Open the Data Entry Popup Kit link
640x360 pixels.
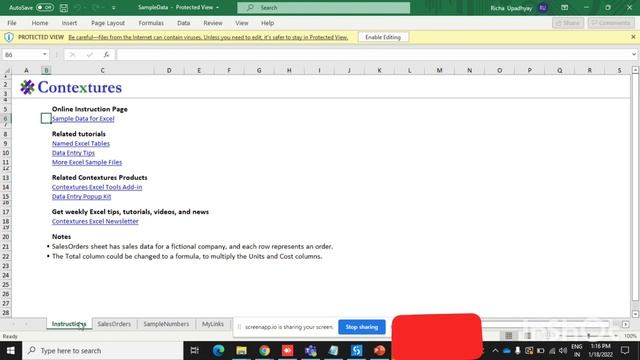[81, 196]
